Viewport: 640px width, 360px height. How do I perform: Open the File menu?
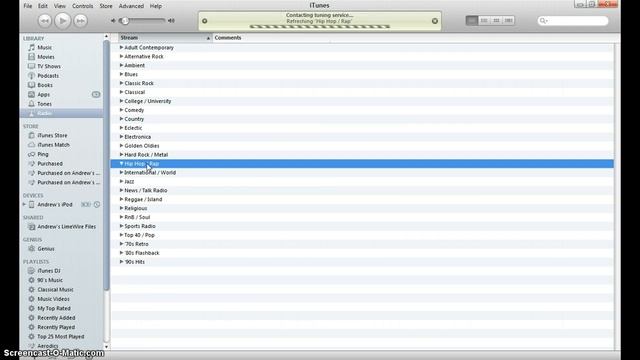(x=28, y=6)
